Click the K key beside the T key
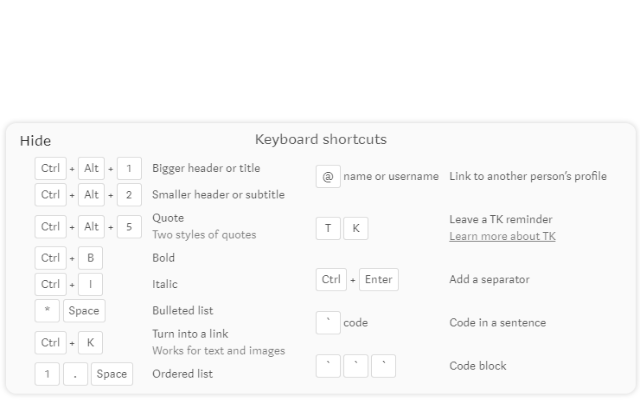The height and width of the screenshot is (400, 640). [x=355, y=228]
